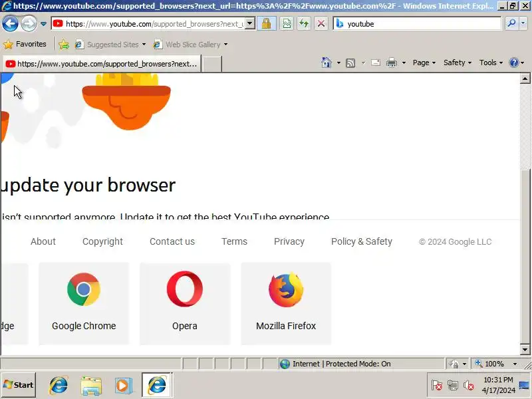Print the page with the printer icon

(392, 63)
